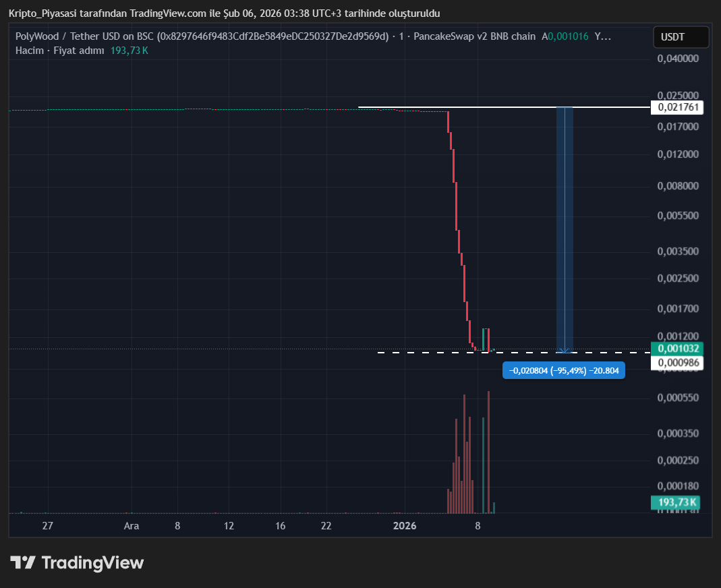Click the blue -95,49% measurement info box
This screenshot has width=721, height=588.
(563, 370)
